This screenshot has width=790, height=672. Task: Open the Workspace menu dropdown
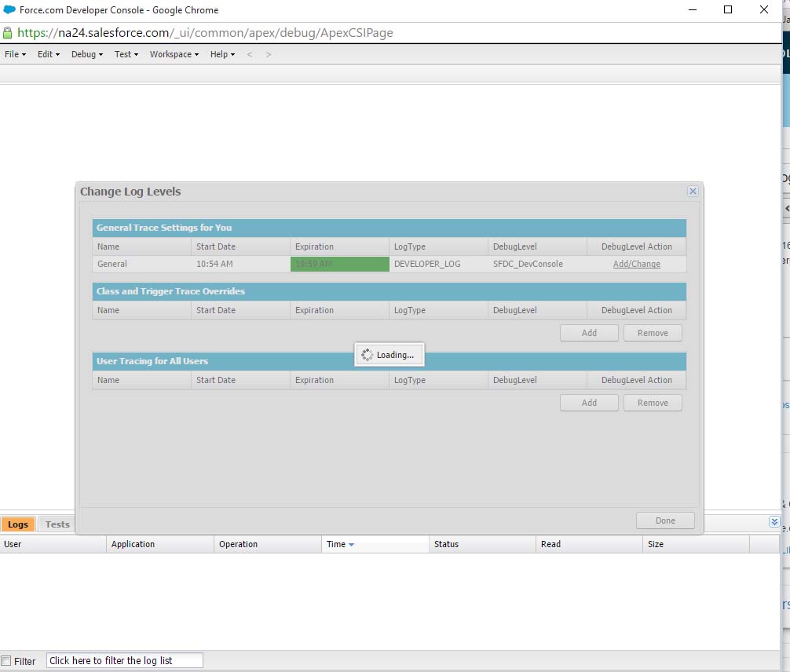tap(174, 54)
